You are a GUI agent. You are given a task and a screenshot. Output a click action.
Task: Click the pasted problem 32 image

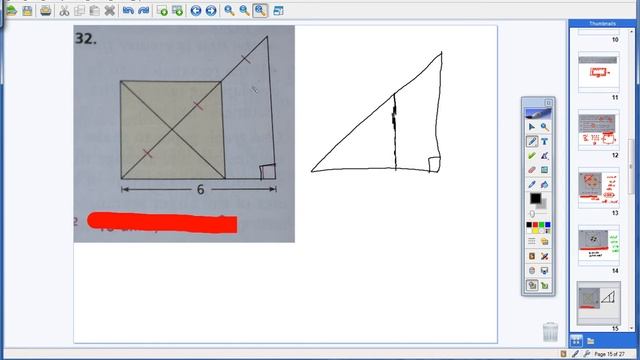184,134
